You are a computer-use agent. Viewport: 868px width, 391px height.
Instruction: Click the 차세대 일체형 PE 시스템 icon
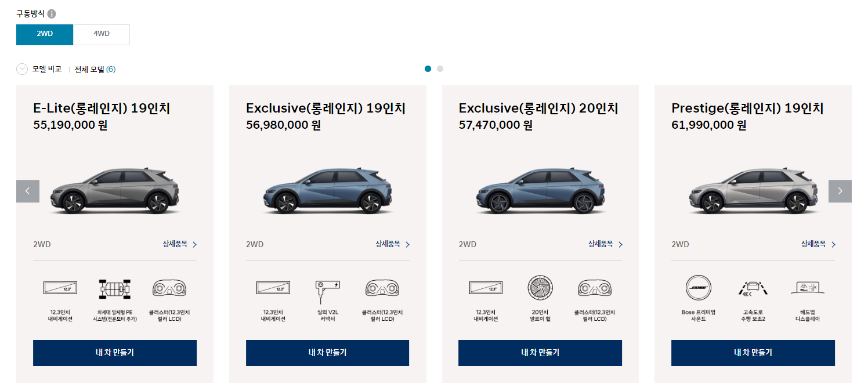pyautogui.click(x=114, y=288)
